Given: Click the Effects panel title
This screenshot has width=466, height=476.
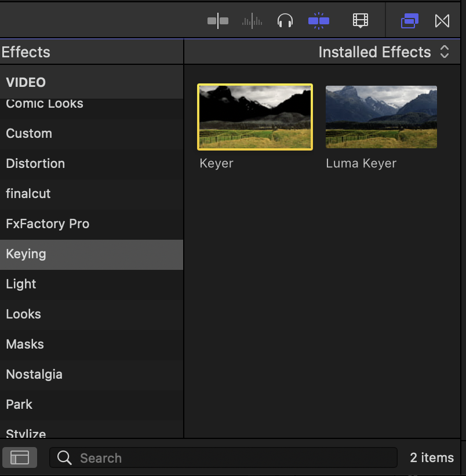Looking at the screenshot, I should (x=26, y=52).
